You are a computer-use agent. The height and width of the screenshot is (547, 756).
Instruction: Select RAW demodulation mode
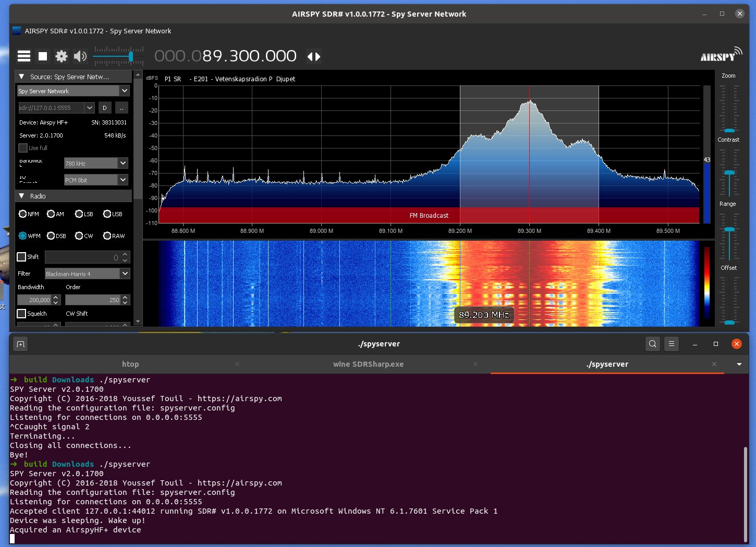click(107, 236)
